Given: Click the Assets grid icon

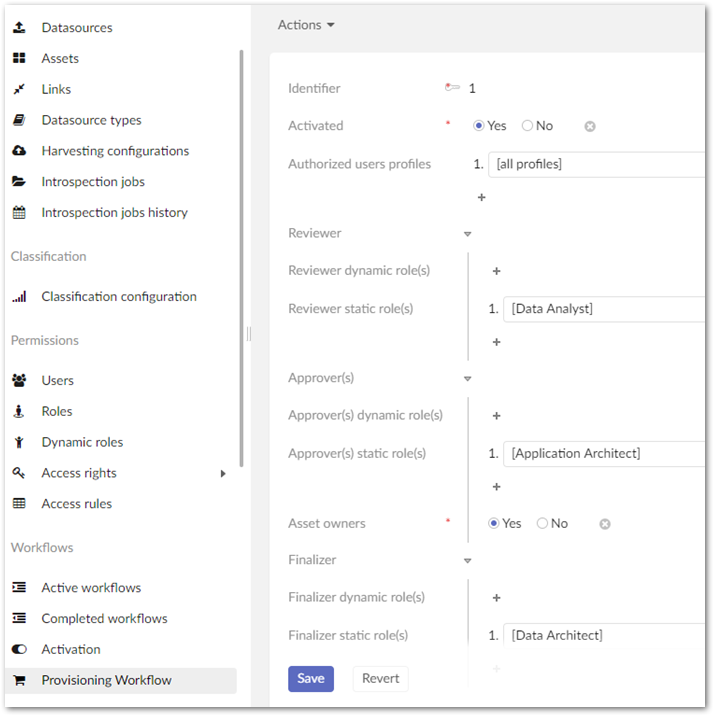Looking at the screenshot, I should click(19, 58).
